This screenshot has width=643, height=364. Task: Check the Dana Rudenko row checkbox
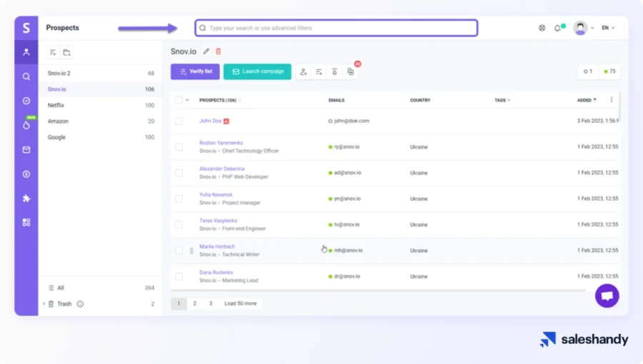179,276
